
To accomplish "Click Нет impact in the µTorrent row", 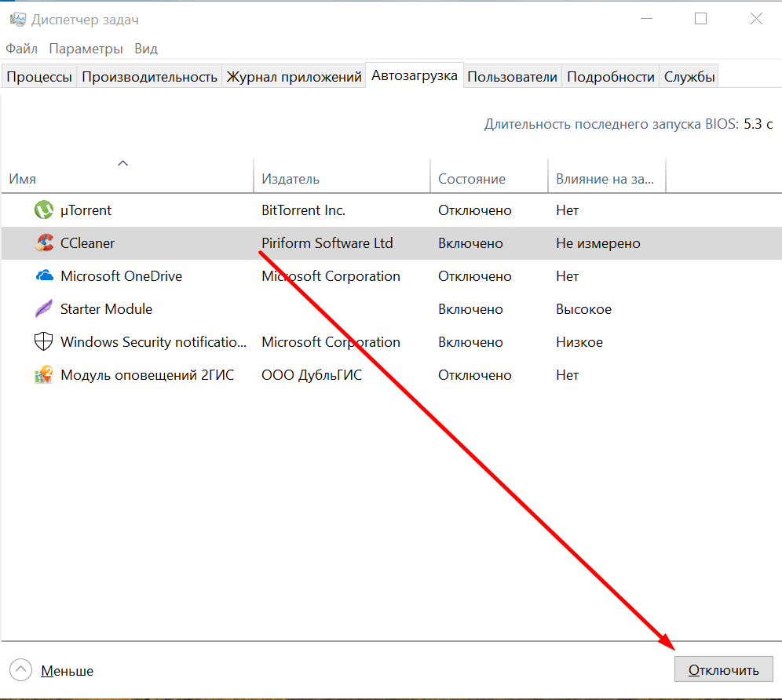I will [x=567, y=210].
